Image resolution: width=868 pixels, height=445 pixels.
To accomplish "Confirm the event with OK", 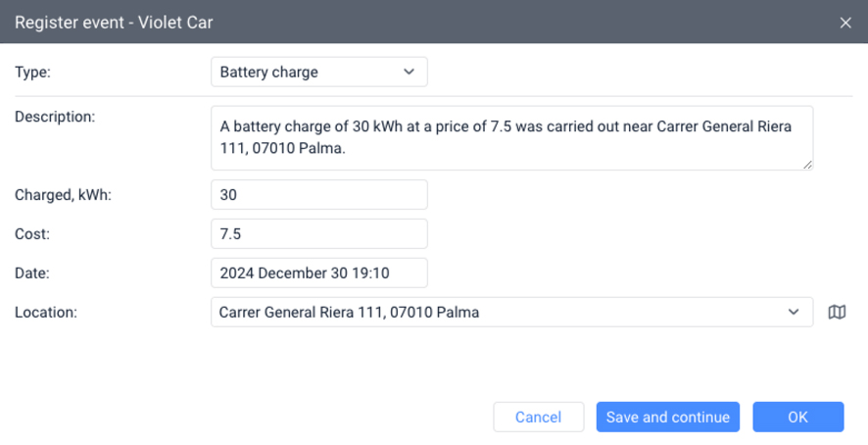I will click(x=797, y=417).
